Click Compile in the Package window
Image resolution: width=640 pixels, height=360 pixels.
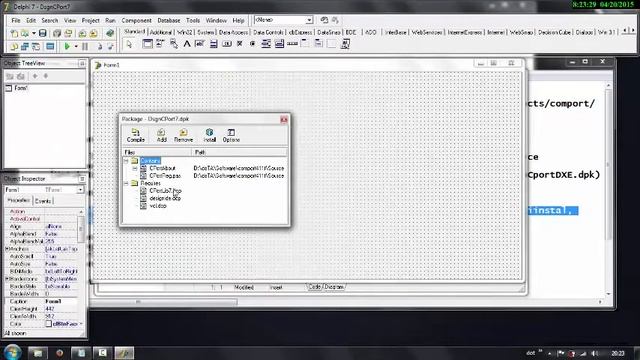(136, 135)
